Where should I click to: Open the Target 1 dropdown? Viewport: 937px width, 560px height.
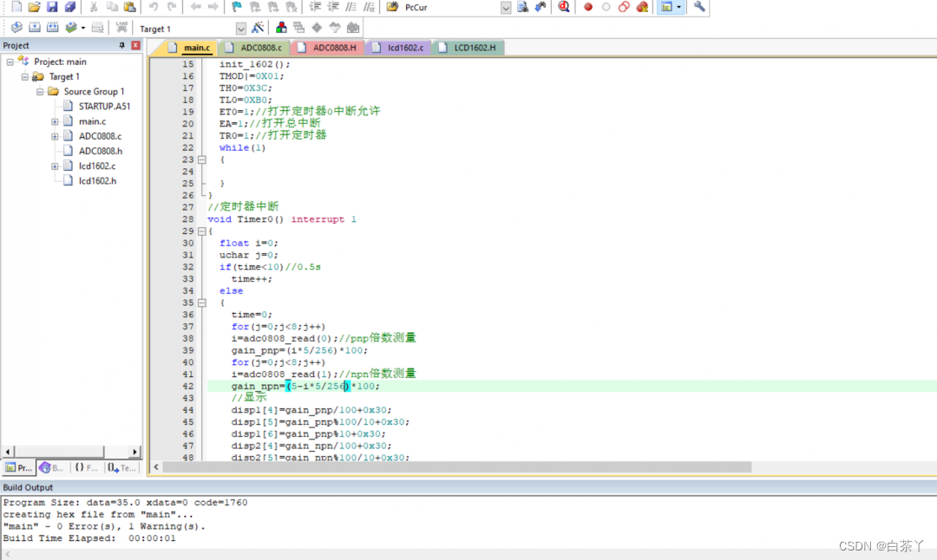(240, 29)
